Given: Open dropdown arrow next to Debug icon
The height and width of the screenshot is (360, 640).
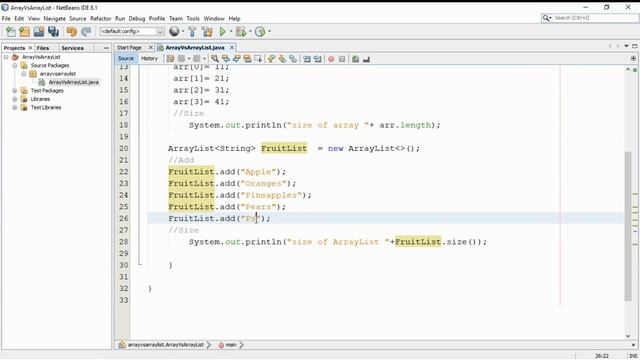Looking at the screenshot, I should click(x=250, y=31).
